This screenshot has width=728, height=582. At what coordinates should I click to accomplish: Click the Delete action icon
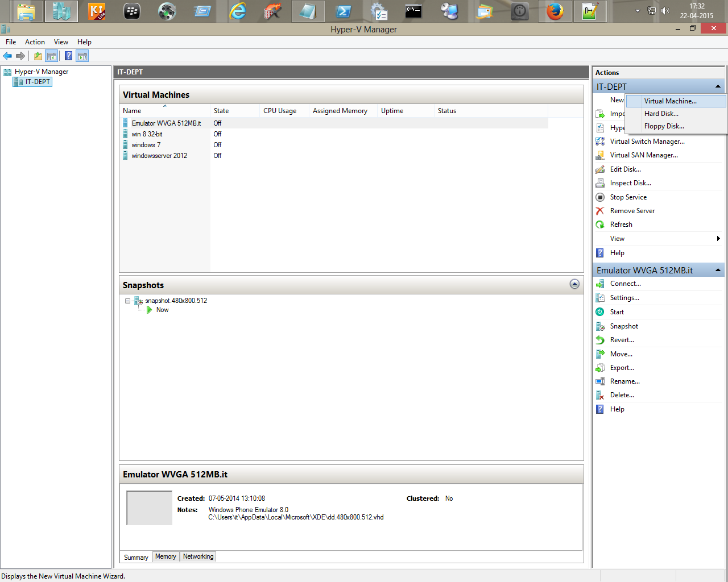click(600, 395)
